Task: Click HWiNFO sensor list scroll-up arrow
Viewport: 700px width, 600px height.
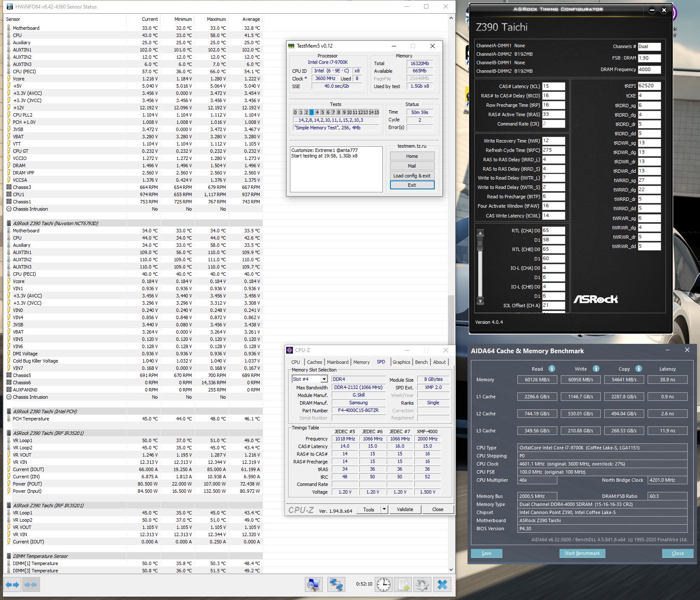Action: 451,19
